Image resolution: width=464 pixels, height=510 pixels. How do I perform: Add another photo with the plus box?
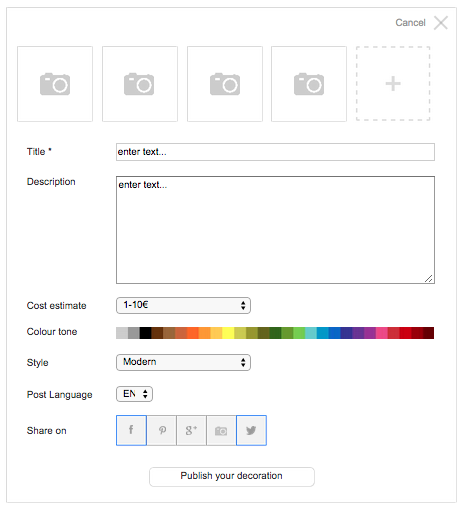click(393, 83)
